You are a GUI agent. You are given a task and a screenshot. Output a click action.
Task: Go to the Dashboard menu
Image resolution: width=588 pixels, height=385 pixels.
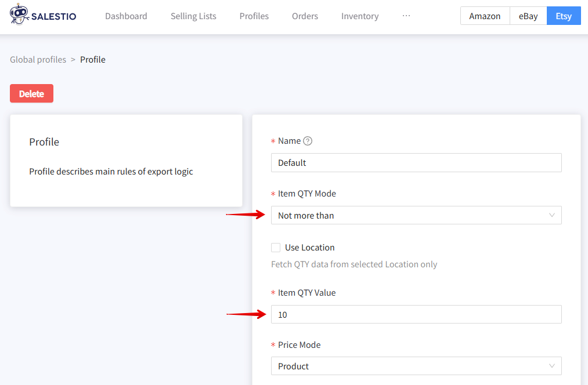click(x=126, y=16)
